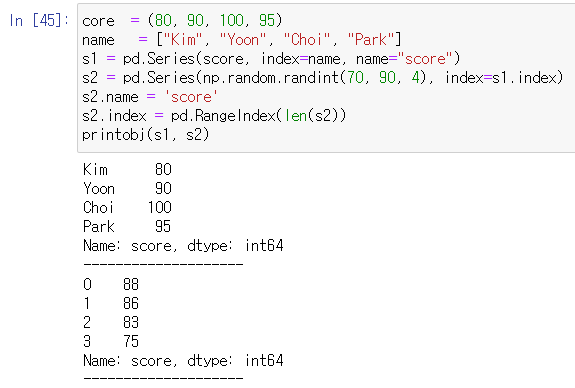The width and height of the screenshot is (575, 388).
Task: Click output row Kim 80
Action: pos(127,169)
